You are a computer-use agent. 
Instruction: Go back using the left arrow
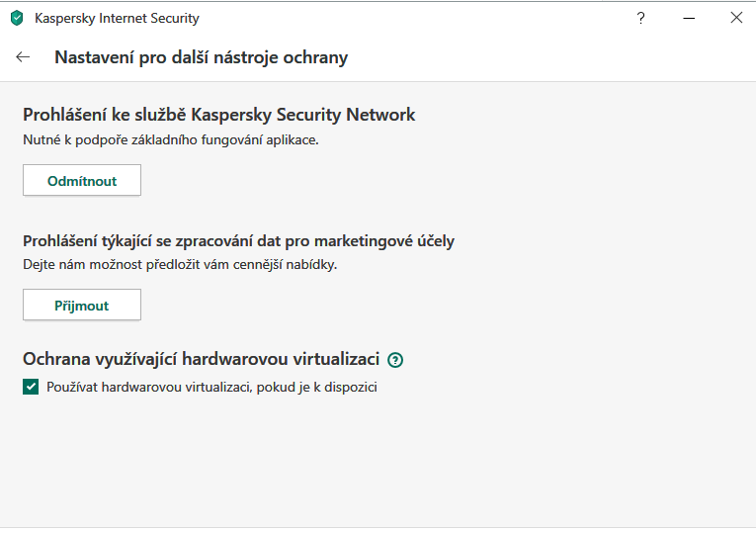tap(24, 57)
